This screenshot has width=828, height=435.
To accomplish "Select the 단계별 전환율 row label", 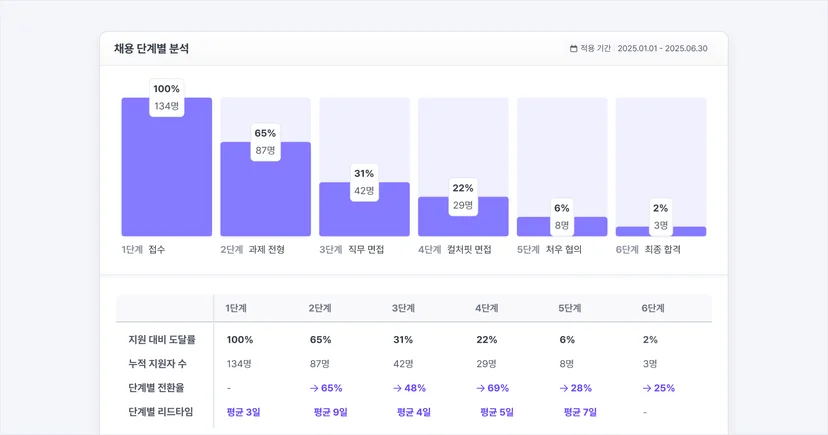I will point(156,388).
